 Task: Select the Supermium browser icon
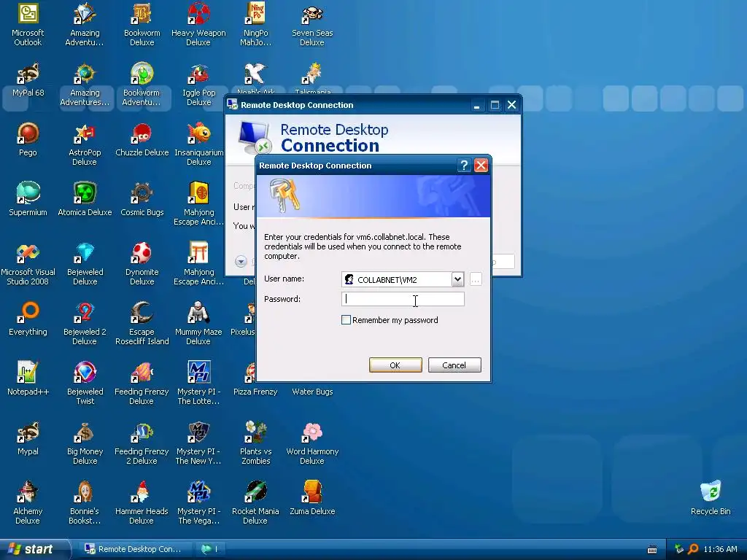click(x=28, y=200)
